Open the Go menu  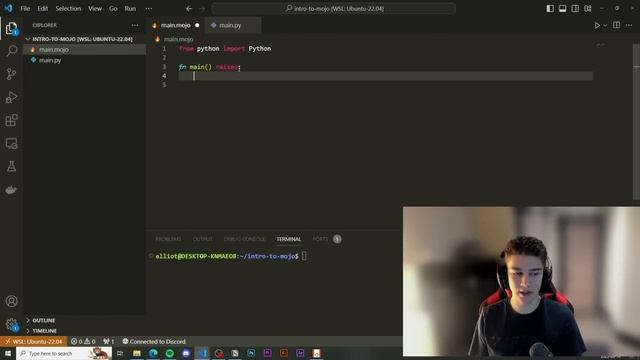(x=113, y=9)
